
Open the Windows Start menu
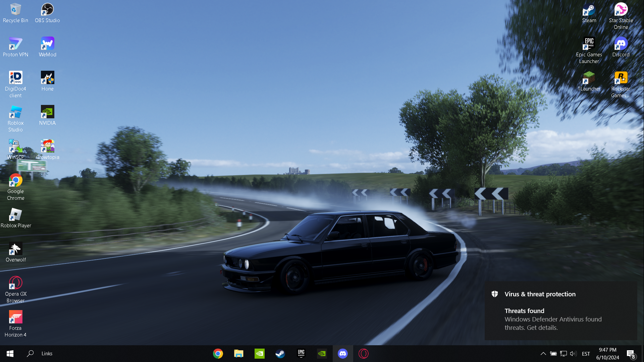(10, 354)
